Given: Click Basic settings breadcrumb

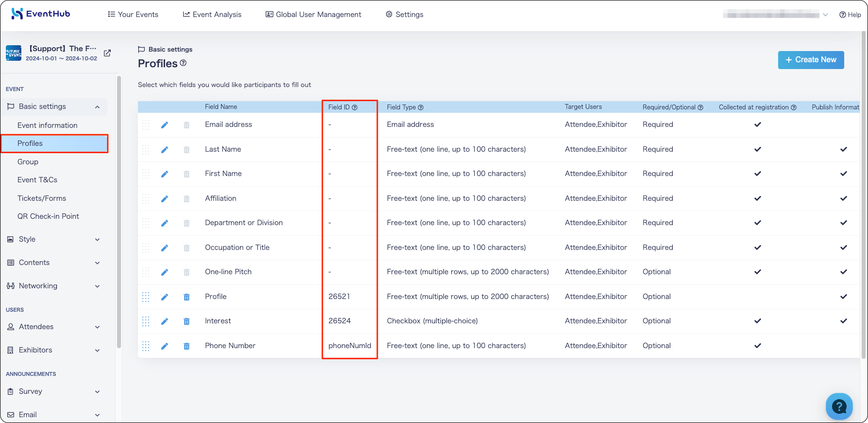Looking at the screenshot, I should click(165, 49).
